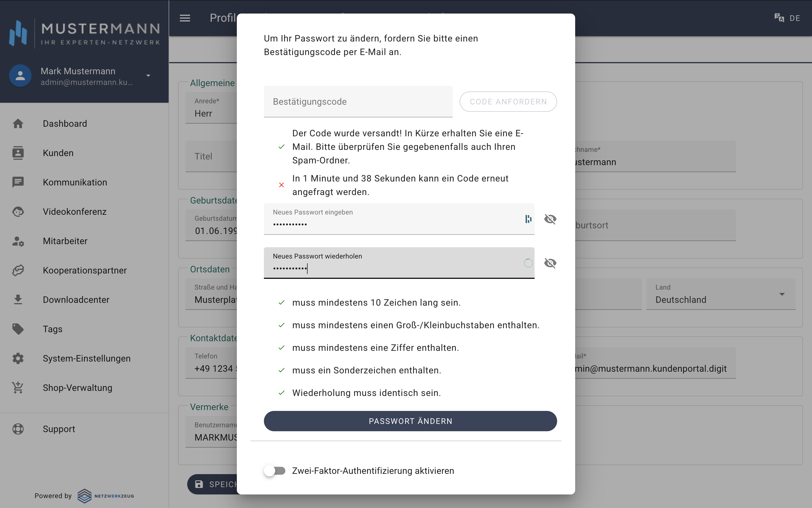Open Kooperationspartner section
This screenshot has width=812, height=508.
click(x=84, y=270)
